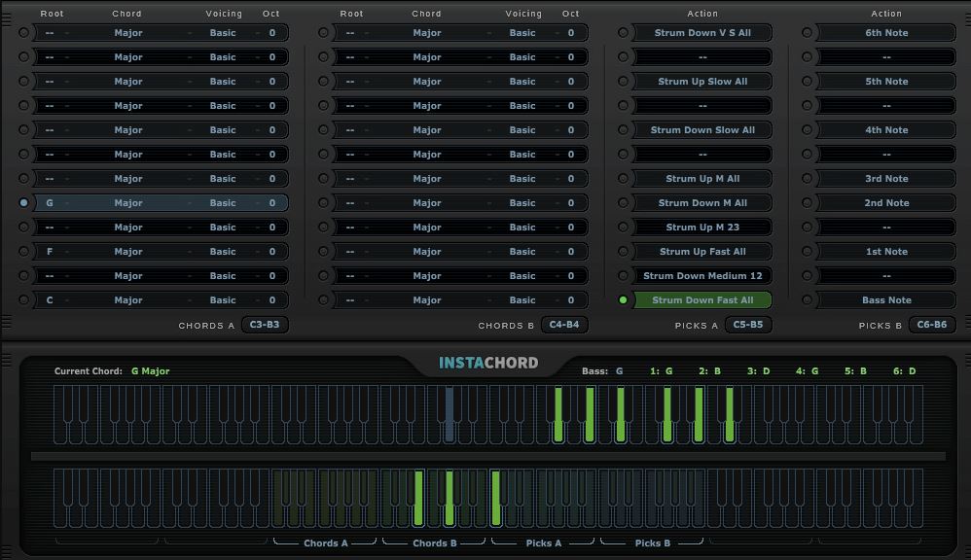Enable the LED beside Strum Down Slow All
This screenshot has width=971, height=560.
point(623,130)
